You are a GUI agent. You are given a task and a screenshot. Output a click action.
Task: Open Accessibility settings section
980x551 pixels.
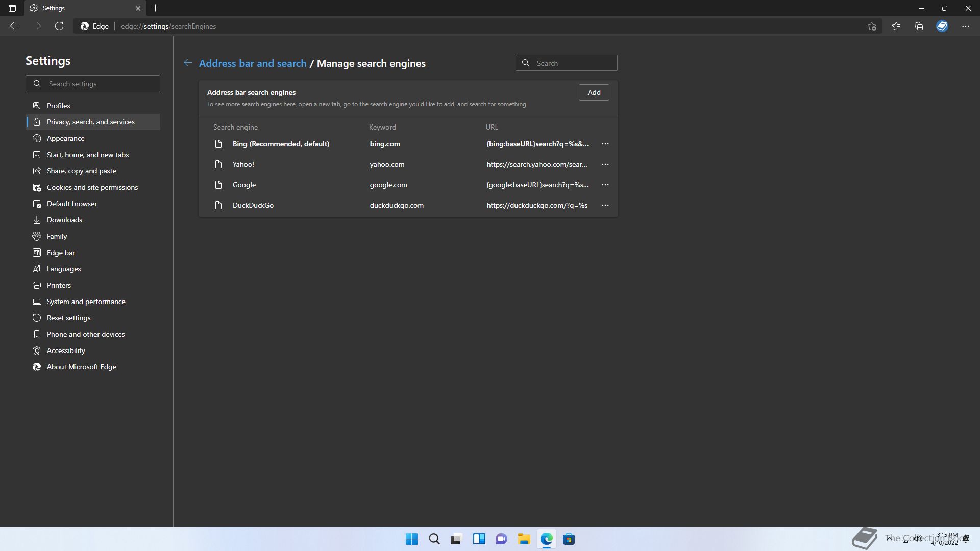(93, 350)
